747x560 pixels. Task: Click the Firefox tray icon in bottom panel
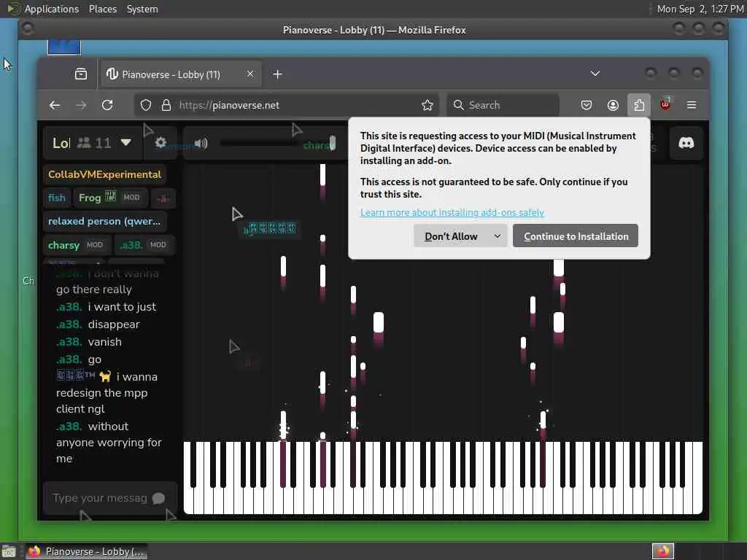[663, 551]
